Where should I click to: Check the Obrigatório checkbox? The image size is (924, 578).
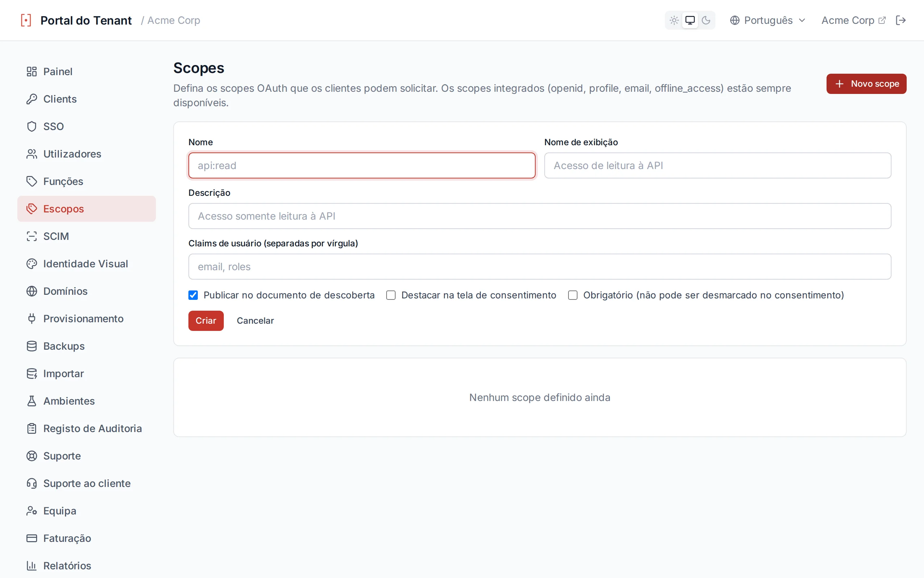tap(573, 295)
